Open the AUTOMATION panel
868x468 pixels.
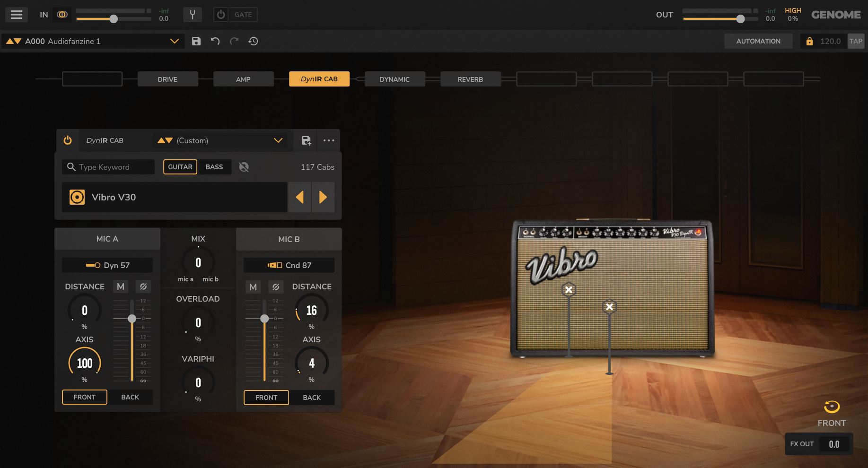click(758, 41)
